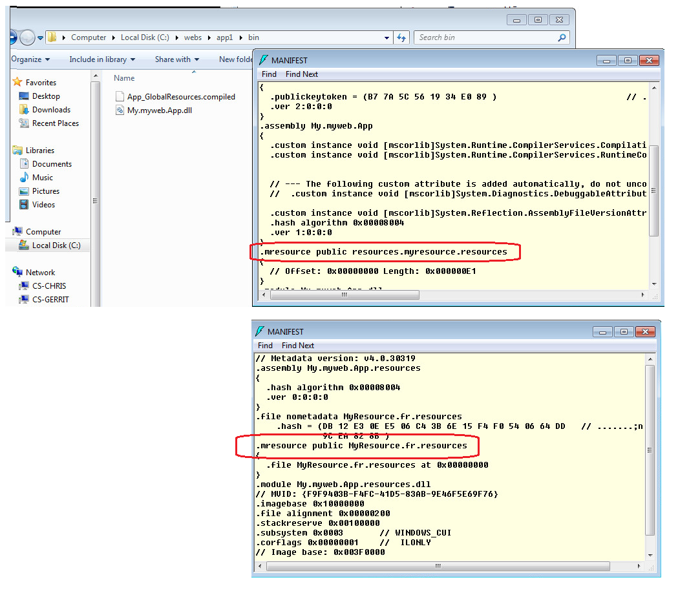Select bin in the address breadcrumb
700x604 pixels.
click(x=253, y=37)
